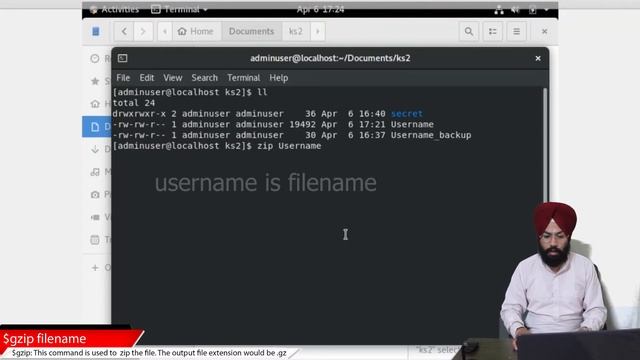
Task: Click the 'total 24' line in terminal
Action: click(134, 103)
